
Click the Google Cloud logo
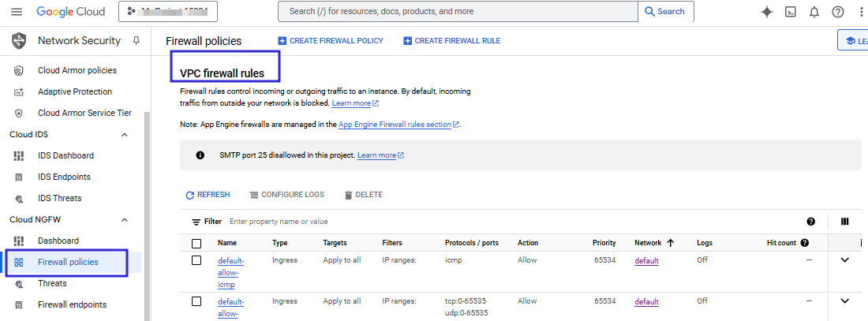coord(71,12)
